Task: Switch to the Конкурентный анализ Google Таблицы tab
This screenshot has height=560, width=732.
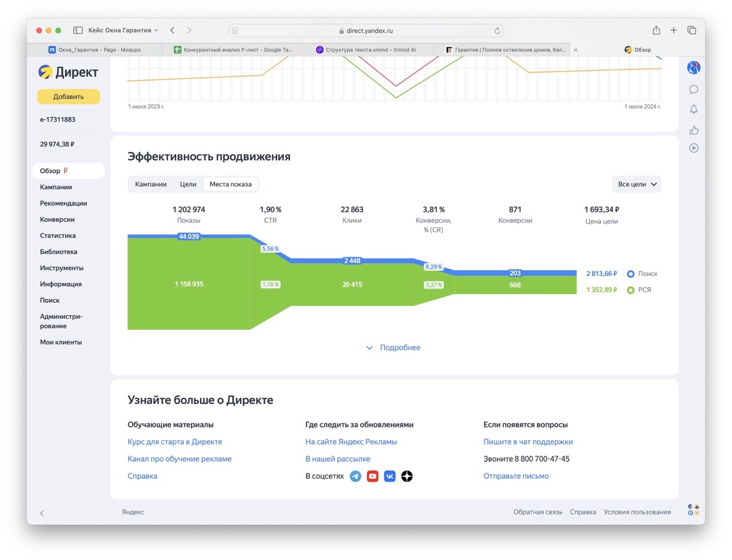Action: [x=233, y=50]
